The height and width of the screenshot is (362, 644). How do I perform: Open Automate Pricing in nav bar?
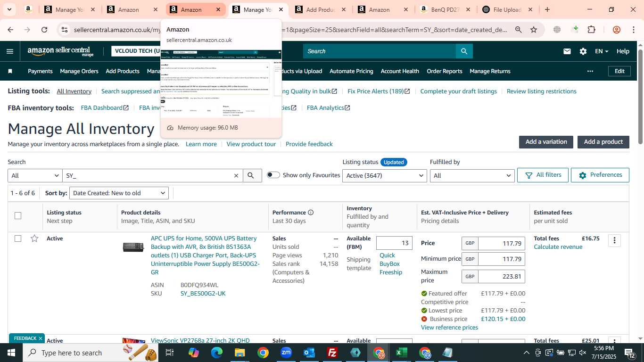pyautogui.click(x=351, y=71)
